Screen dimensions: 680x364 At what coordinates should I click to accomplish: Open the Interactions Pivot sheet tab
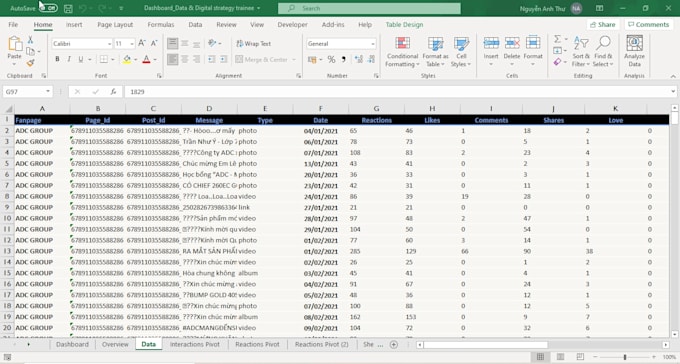point(195,344)
